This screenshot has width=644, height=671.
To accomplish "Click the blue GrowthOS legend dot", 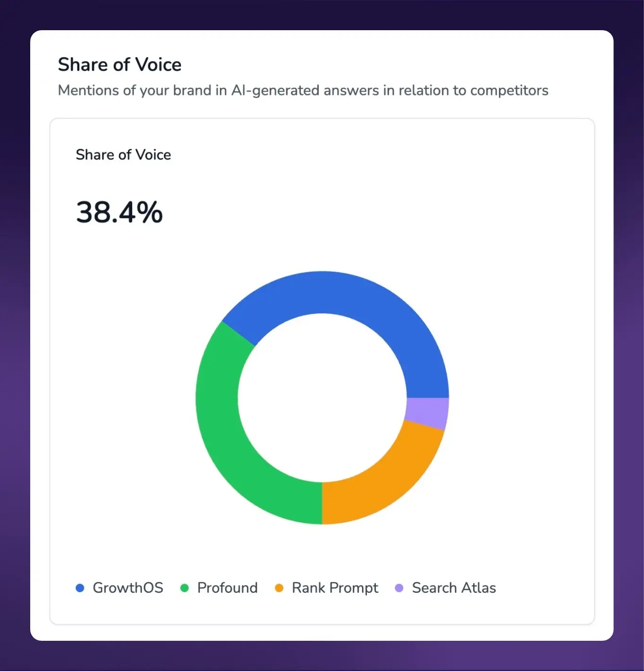I will pos(80,588).
